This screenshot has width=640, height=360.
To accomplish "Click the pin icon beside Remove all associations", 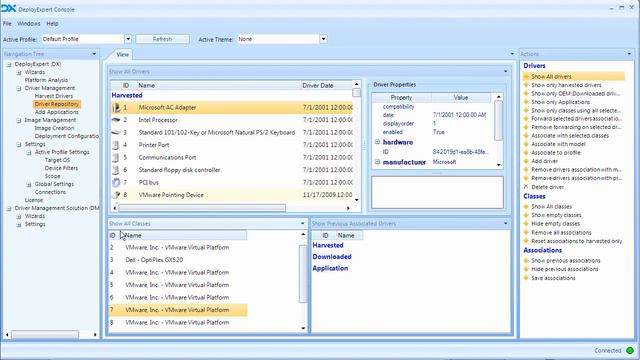I will point(526,233).
